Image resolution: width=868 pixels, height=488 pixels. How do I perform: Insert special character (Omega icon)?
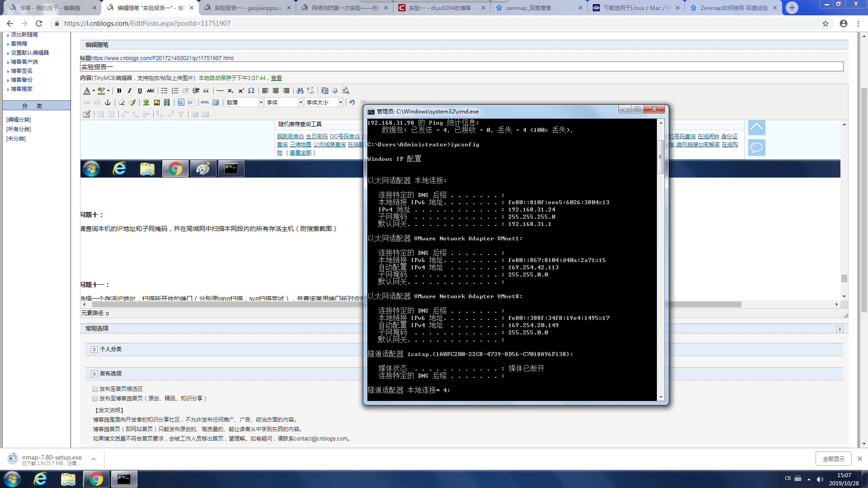coord(251,90)
